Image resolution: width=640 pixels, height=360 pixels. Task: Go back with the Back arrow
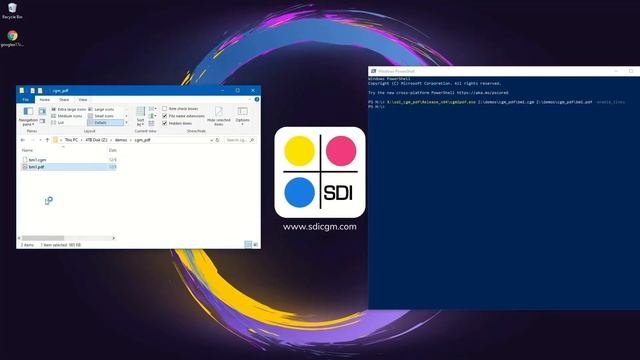[x=23, y=140]
